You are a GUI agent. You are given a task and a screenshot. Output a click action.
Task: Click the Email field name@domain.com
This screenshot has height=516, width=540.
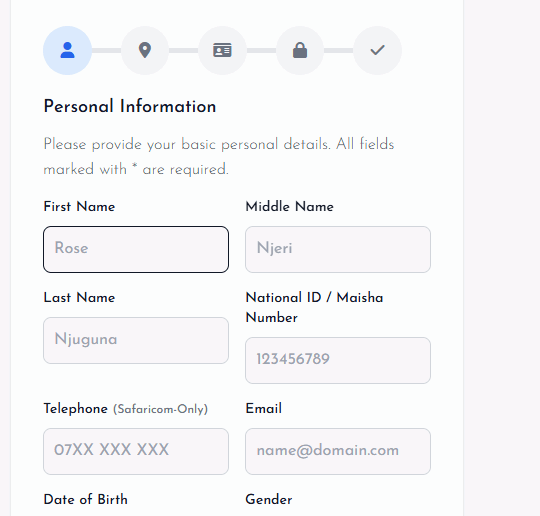(338, 451)
